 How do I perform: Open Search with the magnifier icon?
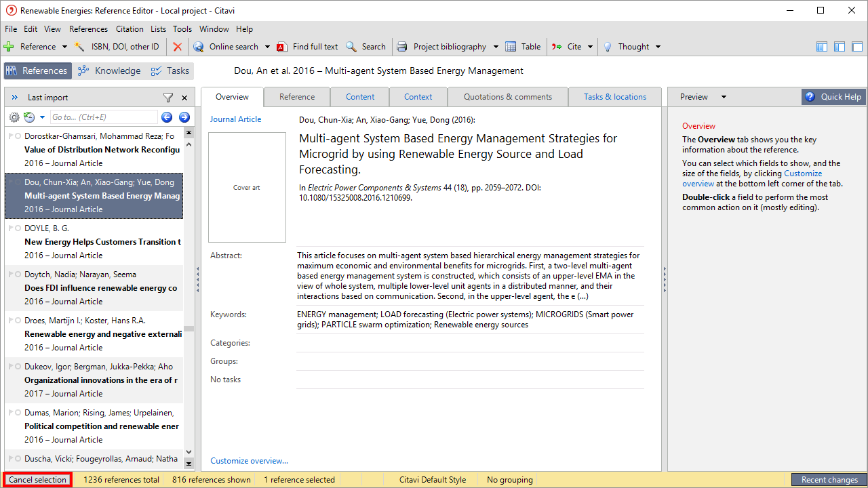click(x=366, y=47)
